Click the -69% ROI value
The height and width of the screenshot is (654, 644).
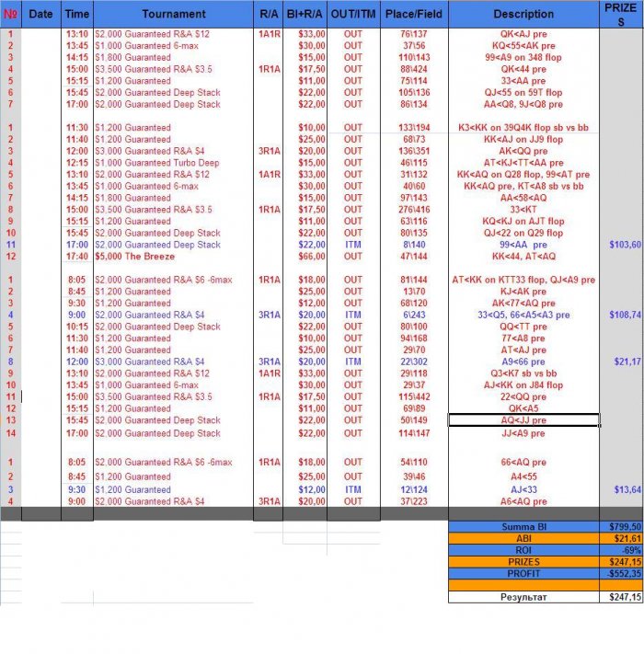point(621,550)
